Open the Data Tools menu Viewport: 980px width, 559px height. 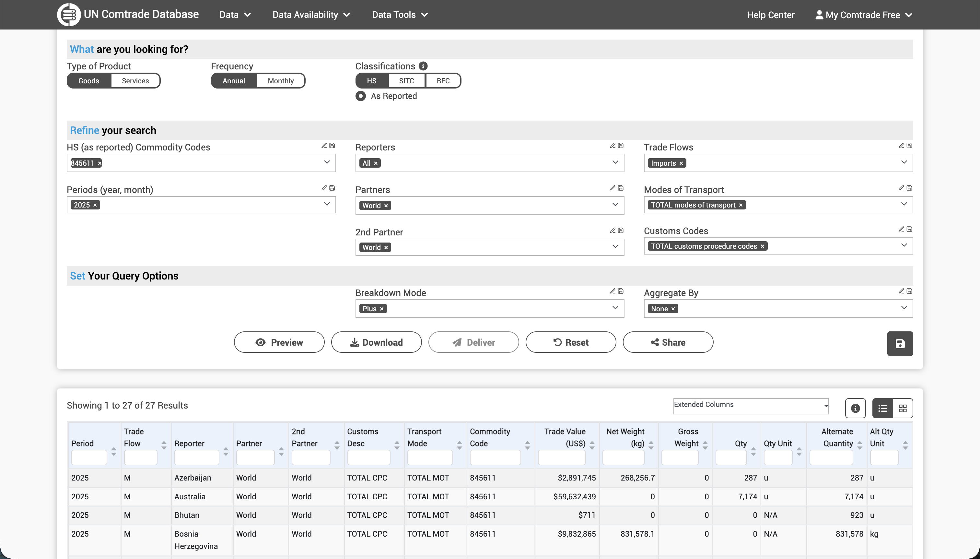[x=400, y=15]
